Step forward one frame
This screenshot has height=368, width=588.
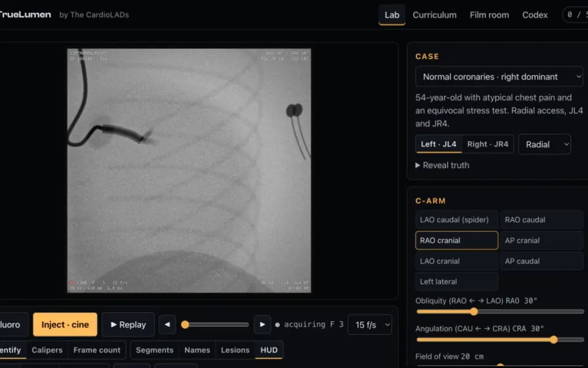tap(262, 324)
